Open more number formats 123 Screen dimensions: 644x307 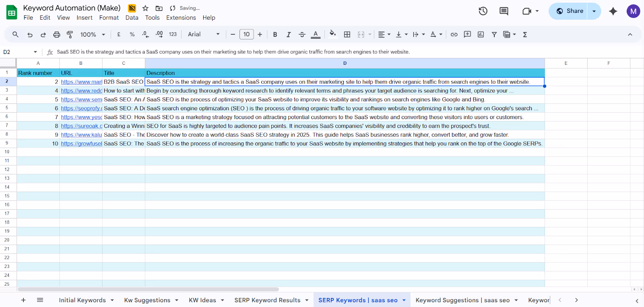pos(173,35)
